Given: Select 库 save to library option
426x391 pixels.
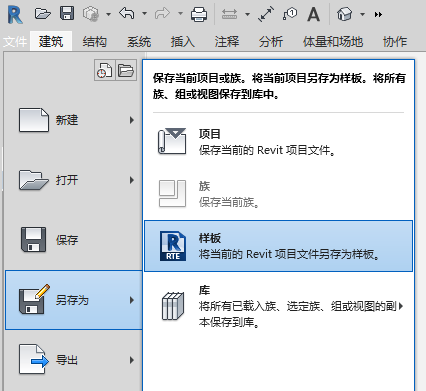Looking at the screenshot, I should (x=278, y=306).
